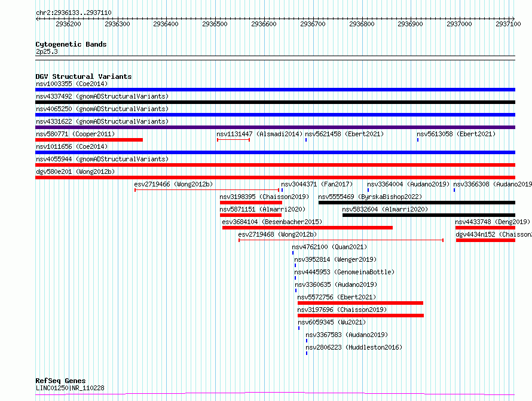
Task: Click the red bar under nsv580771
Action: (x=89, y=140)
